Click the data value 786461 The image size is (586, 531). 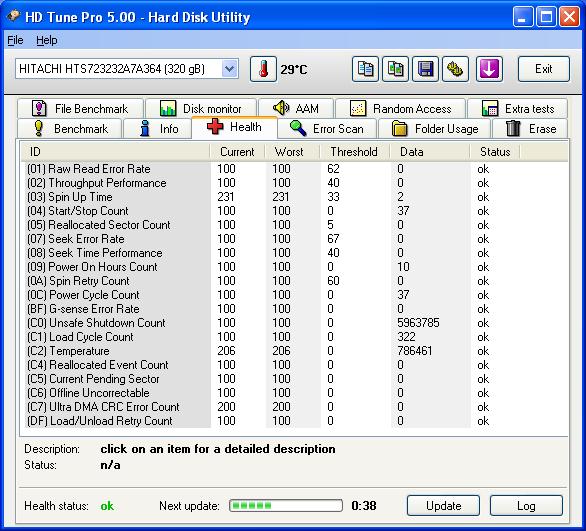tap(414, 351)
